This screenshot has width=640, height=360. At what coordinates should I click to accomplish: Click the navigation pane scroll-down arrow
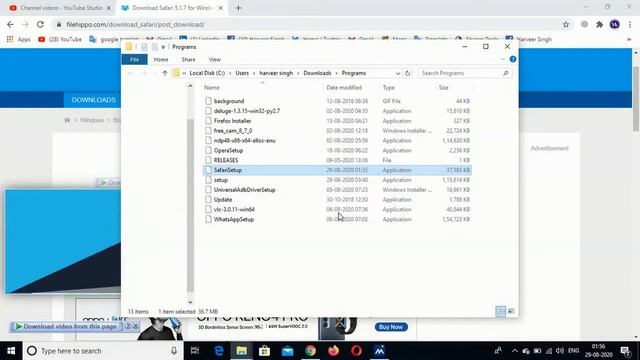point(190,302)
